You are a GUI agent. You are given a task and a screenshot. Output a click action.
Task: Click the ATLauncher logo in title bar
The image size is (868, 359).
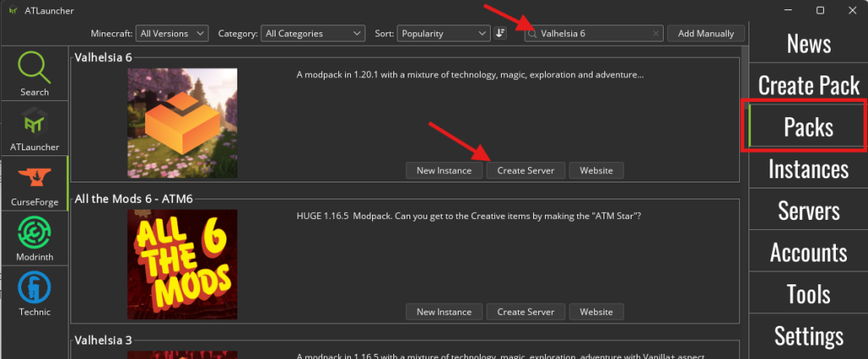(x=14, y=10)
